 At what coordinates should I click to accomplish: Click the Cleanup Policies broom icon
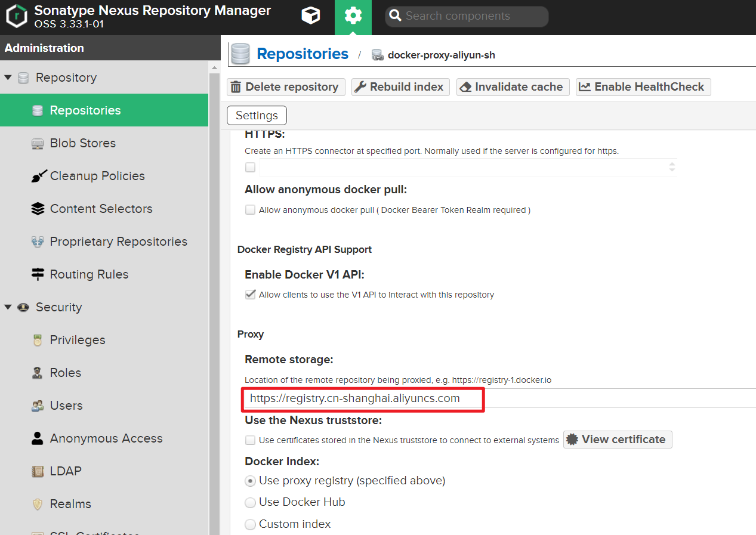tap(38, 176)
